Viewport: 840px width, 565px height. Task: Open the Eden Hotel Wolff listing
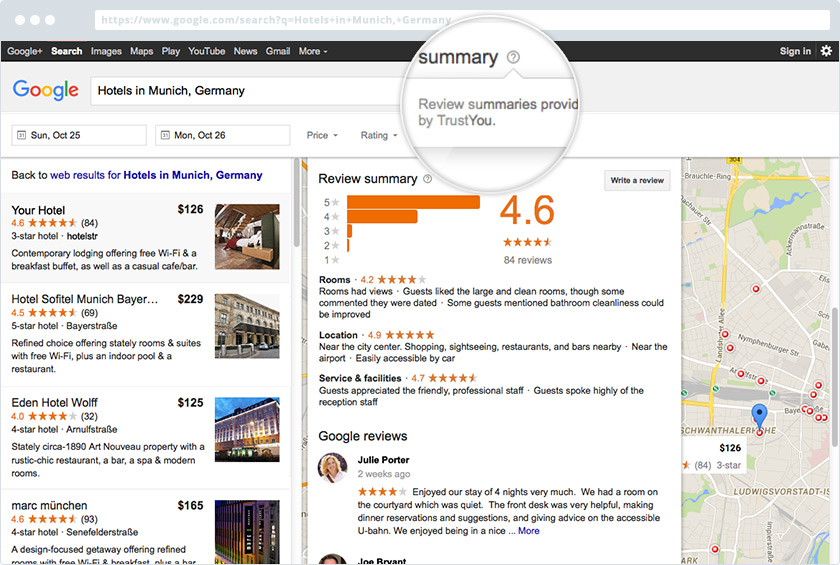(x=54, y=402)
